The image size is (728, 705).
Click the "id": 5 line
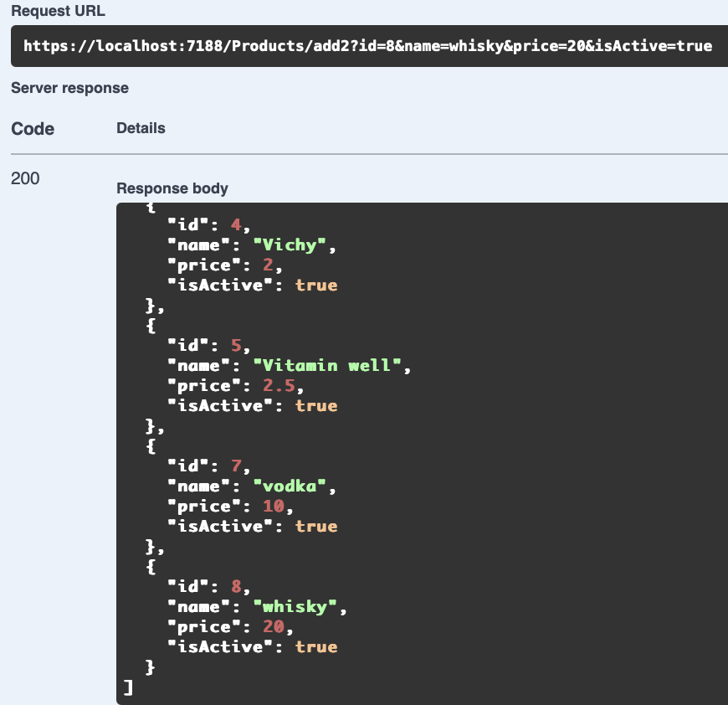[209, 346]
